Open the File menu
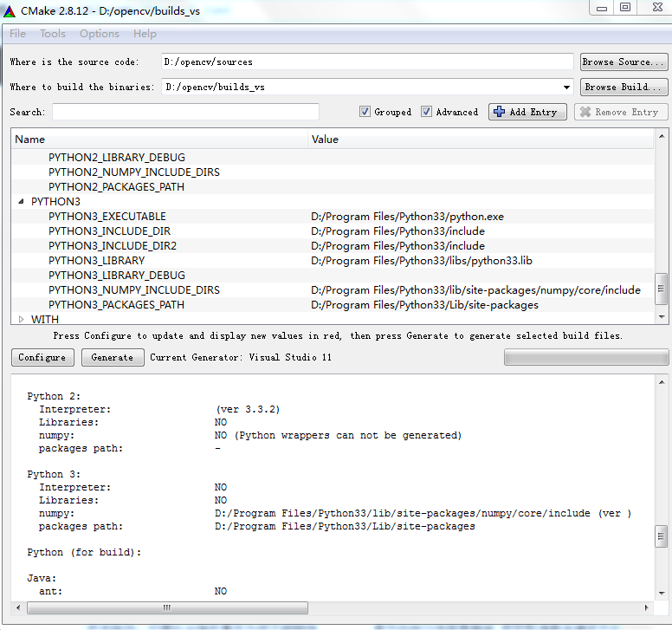The height and width of the screenshot is (630, 672). [17, 34]
